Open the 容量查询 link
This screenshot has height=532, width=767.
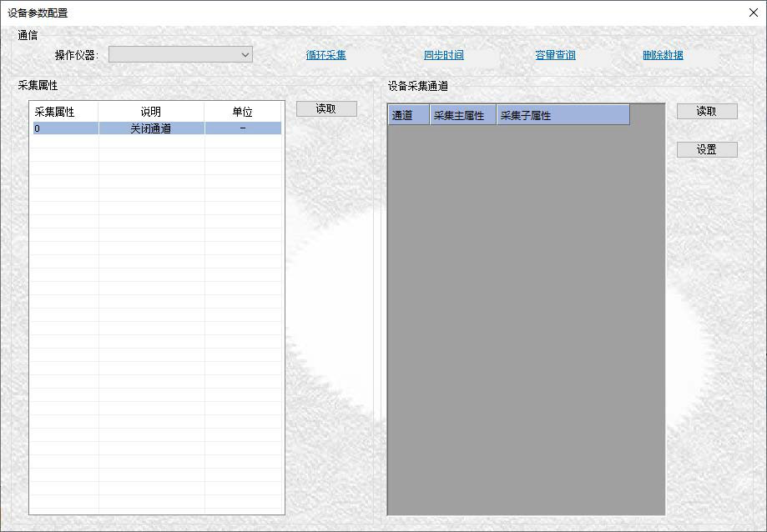(x=555, y=55)
